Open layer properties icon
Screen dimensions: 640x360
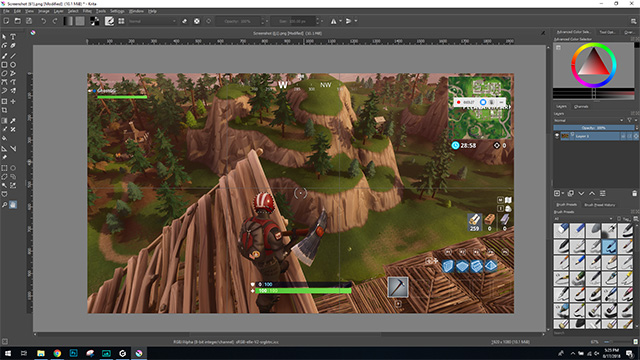tap(602, 193)
